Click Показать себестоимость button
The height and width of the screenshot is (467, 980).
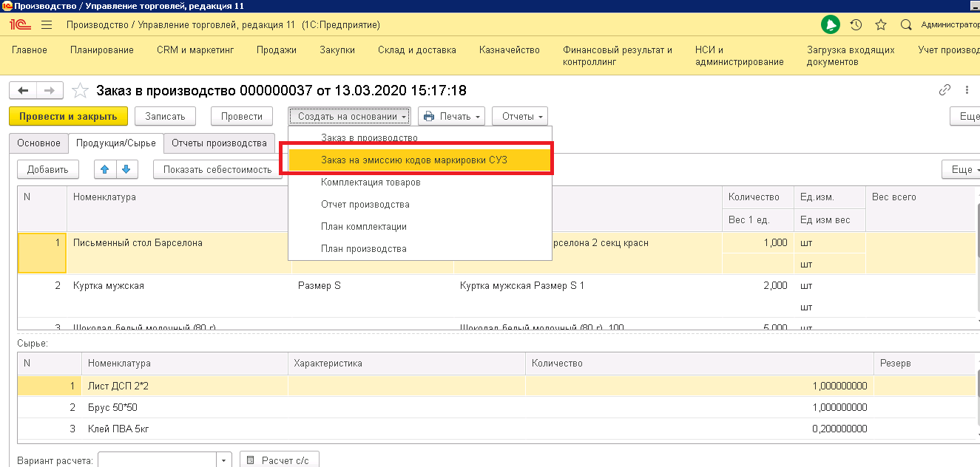217,169
